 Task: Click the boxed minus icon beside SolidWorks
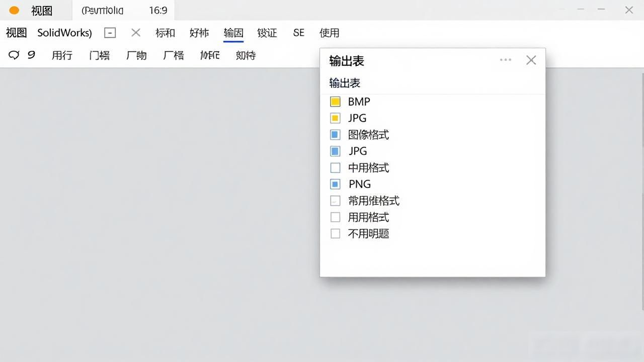pyautogui.click(x=110, y=33)
